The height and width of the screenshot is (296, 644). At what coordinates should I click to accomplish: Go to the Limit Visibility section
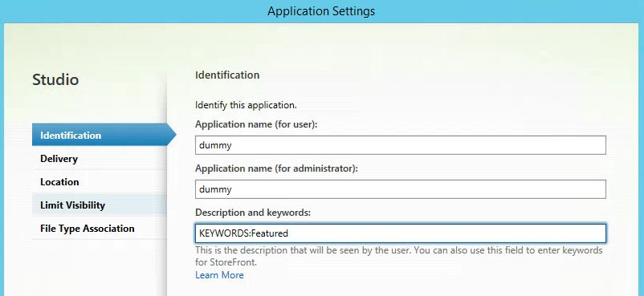[x=100, y=205]
